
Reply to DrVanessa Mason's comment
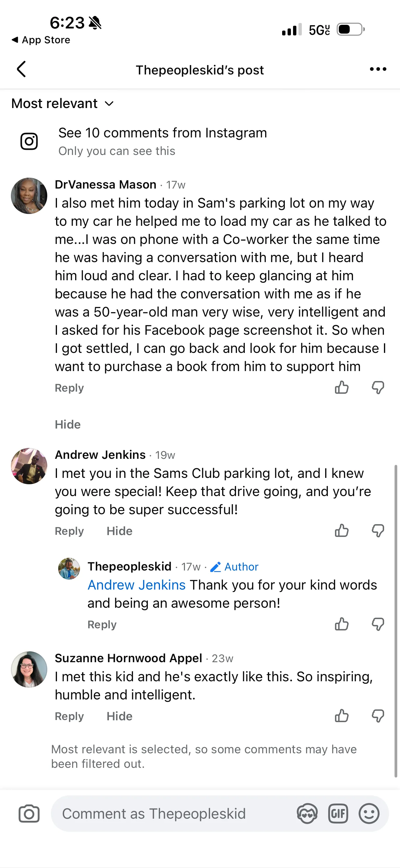69,388
